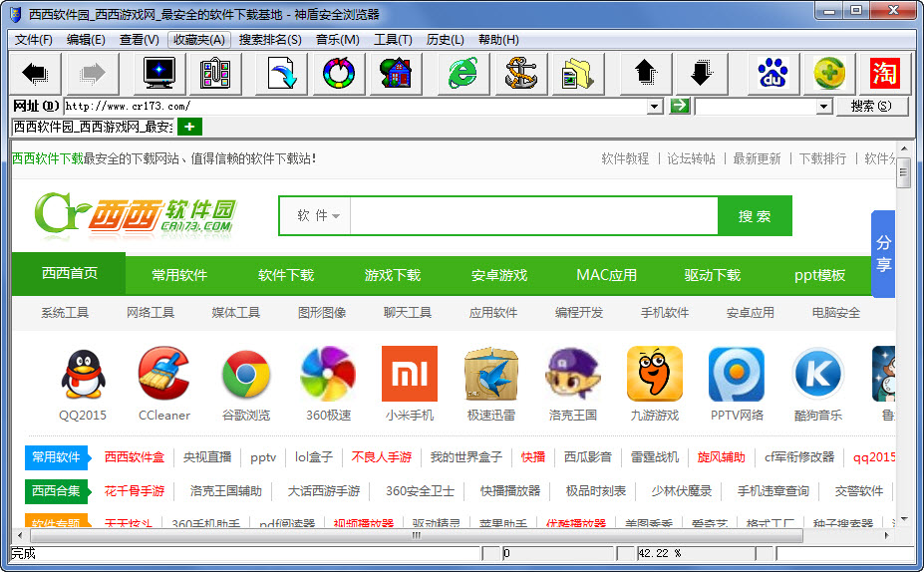Viewport: 924px width, 572px height.
Task: Click the home house toolbar icon
Action: [396, 74]
